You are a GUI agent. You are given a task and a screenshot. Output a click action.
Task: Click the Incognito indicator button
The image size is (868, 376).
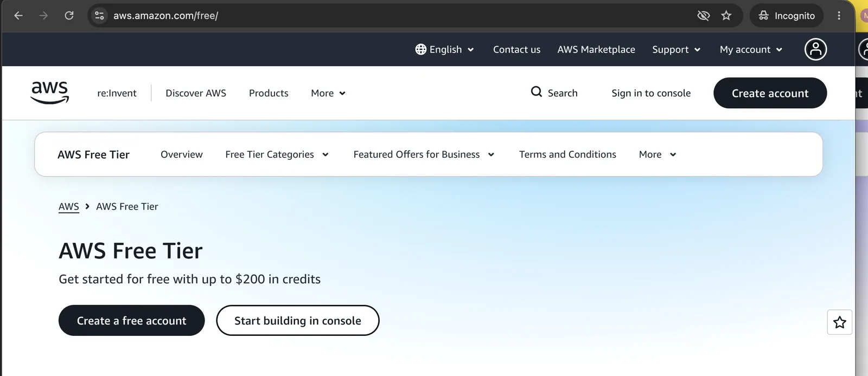point(787,16)
